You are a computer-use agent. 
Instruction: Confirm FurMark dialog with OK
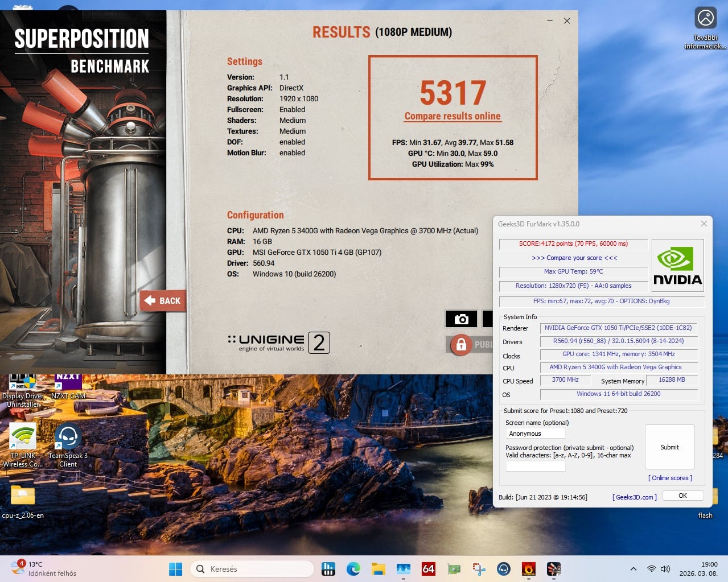tap(682, 496)
